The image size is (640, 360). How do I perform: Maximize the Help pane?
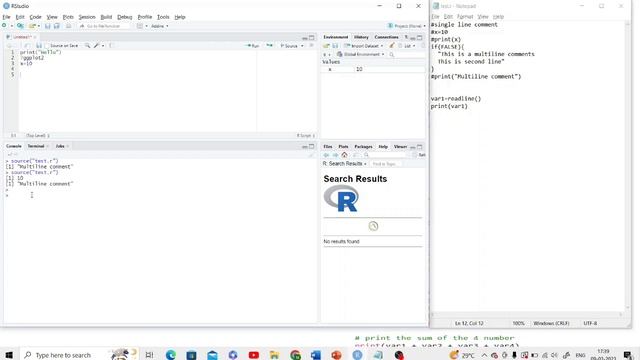pyautogui.click(x=420, y=147)
